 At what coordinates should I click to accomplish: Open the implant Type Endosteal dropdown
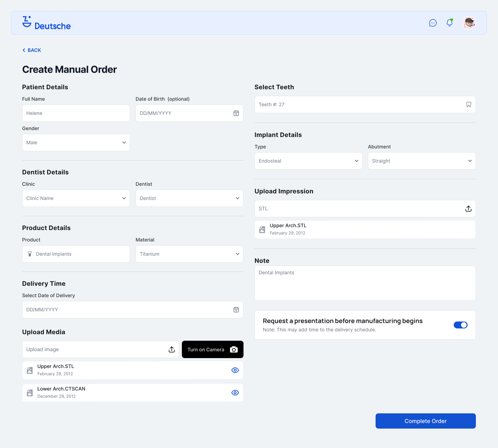(x=308, y=161)
